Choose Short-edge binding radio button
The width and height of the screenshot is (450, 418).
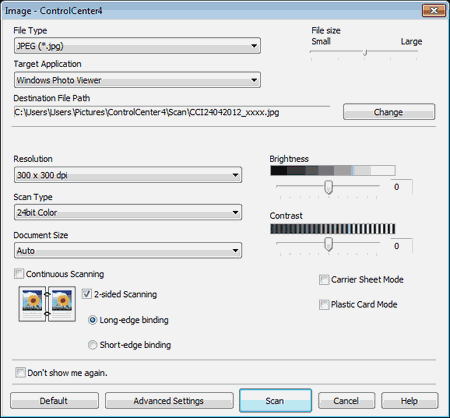click(x=92, y=345)
